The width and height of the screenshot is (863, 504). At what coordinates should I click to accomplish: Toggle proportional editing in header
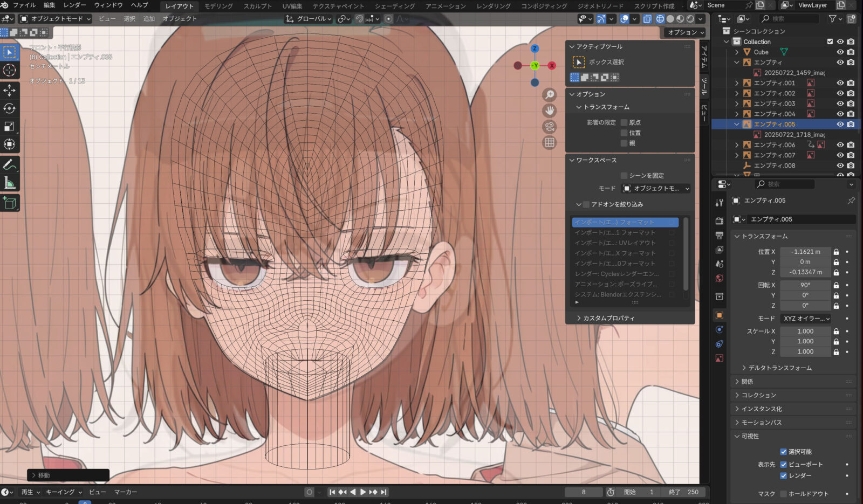point(388,19)
